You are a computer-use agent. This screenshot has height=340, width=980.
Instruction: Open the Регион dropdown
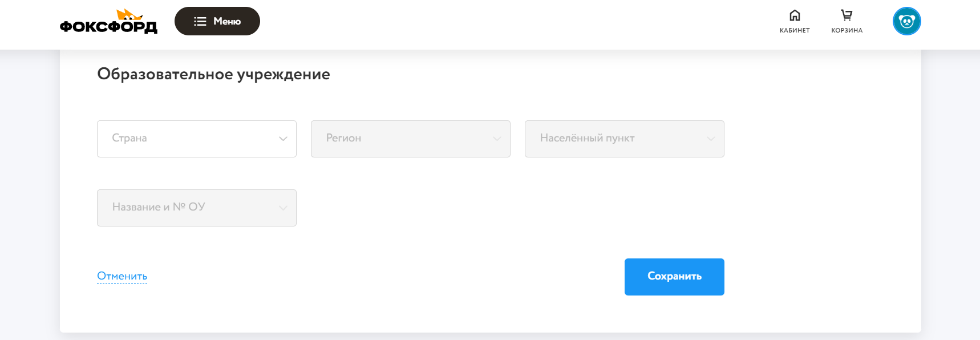click(x=402, y=139)
